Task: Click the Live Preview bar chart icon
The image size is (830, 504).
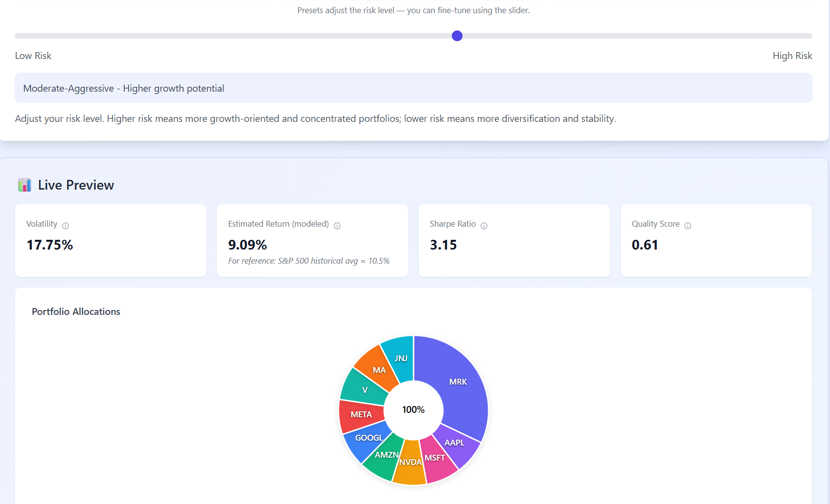Action: click(24, 184)
